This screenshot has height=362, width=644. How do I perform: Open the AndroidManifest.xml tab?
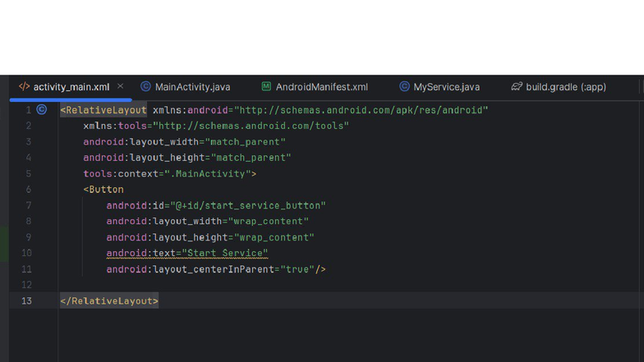click(322, 87)
